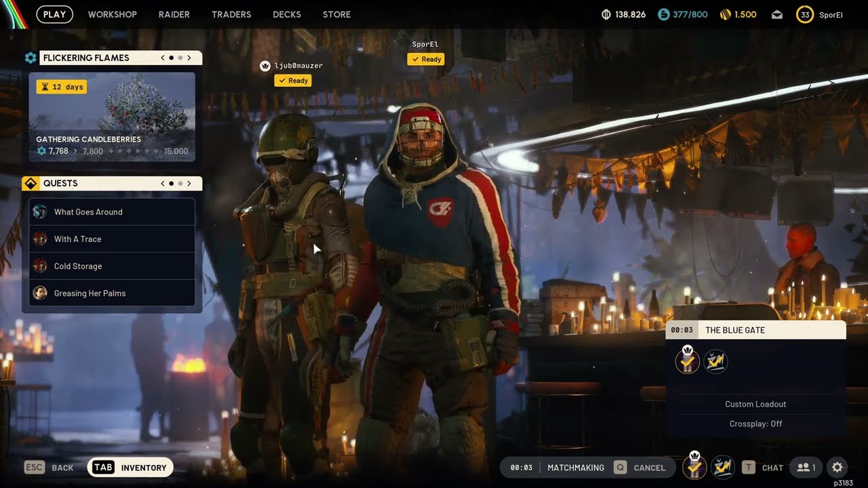This screenshot has width=868, height=488.
Task: Click the MATCHMAKING status label
Action: [x=576, y=468]
